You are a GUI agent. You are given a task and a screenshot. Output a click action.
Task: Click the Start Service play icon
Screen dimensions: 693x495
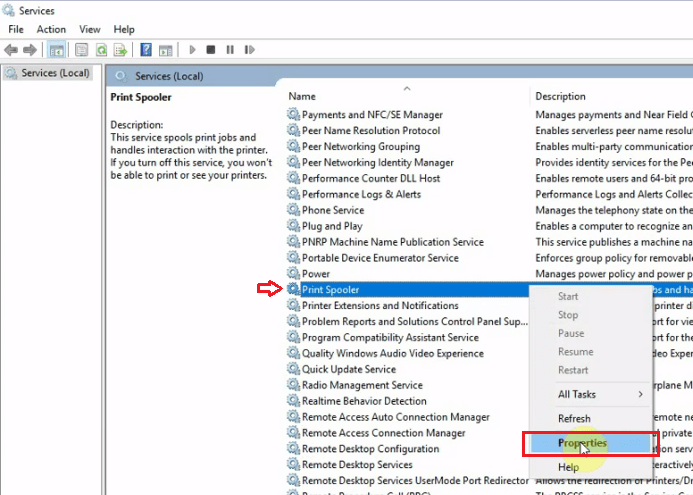(192, 50)
